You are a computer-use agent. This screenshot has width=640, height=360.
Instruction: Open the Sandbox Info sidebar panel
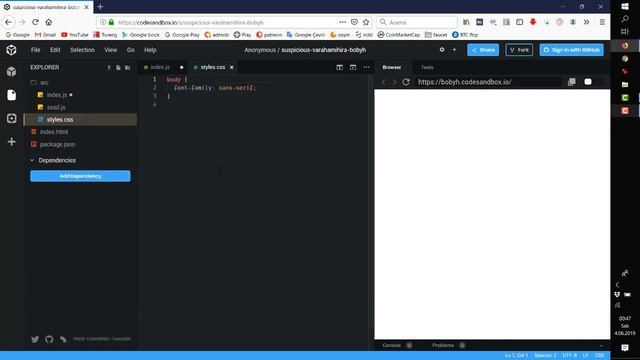[x=11, y=72]
